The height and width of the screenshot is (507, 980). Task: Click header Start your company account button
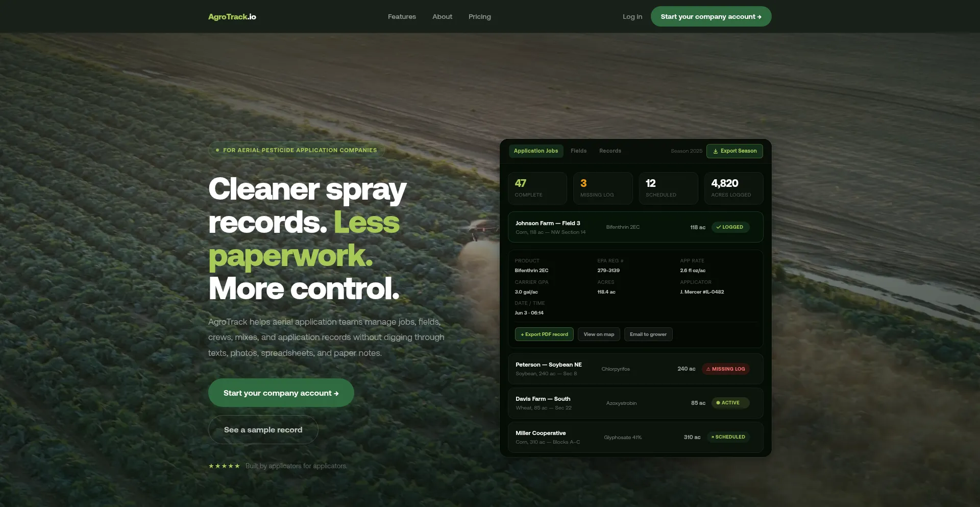711,16
